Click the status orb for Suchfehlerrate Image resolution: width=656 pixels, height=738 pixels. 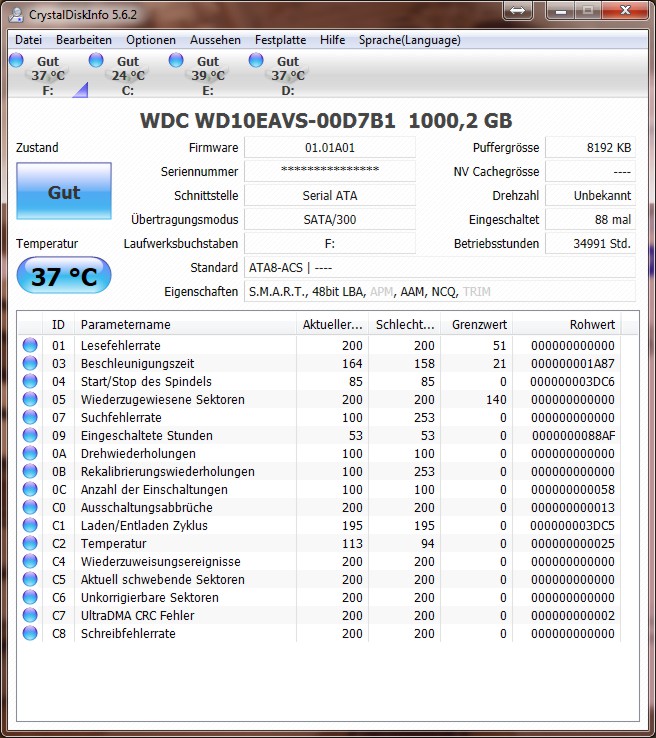coord(30,417)
